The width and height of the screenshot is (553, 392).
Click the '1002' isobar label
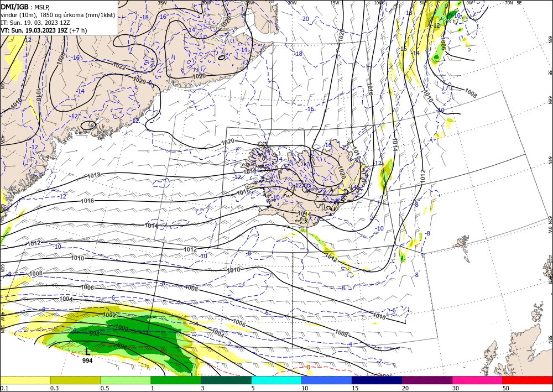click(x=109, y=315)
